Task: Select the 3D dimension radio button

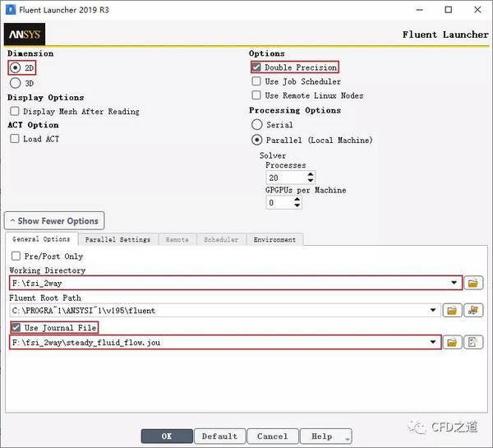Action: (15, 83)
